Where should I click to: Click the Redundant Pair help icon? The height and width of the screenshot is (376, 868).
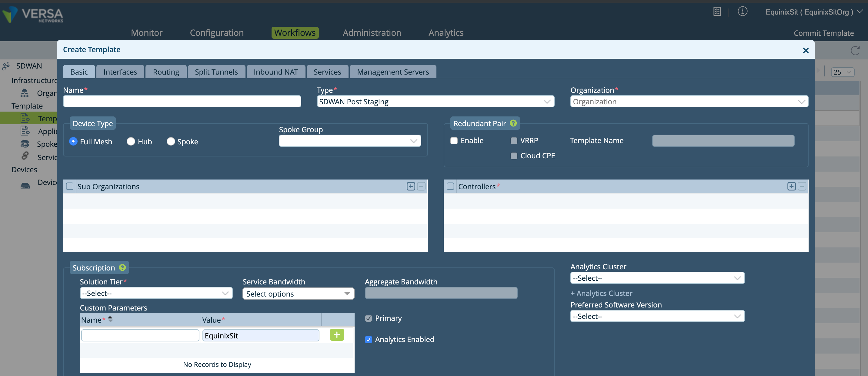click(x=513, y=123)
